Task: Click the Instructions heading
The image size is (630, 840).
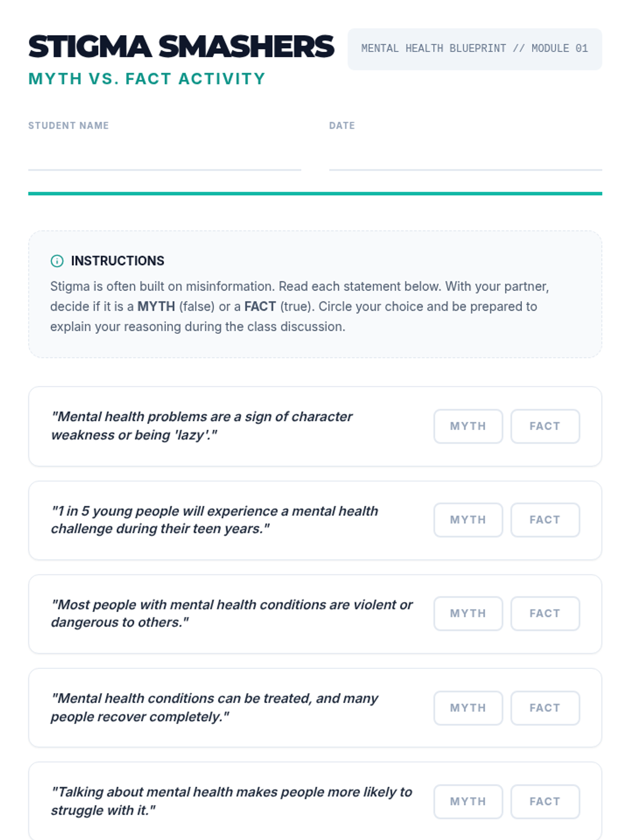Action: [118, 261]
